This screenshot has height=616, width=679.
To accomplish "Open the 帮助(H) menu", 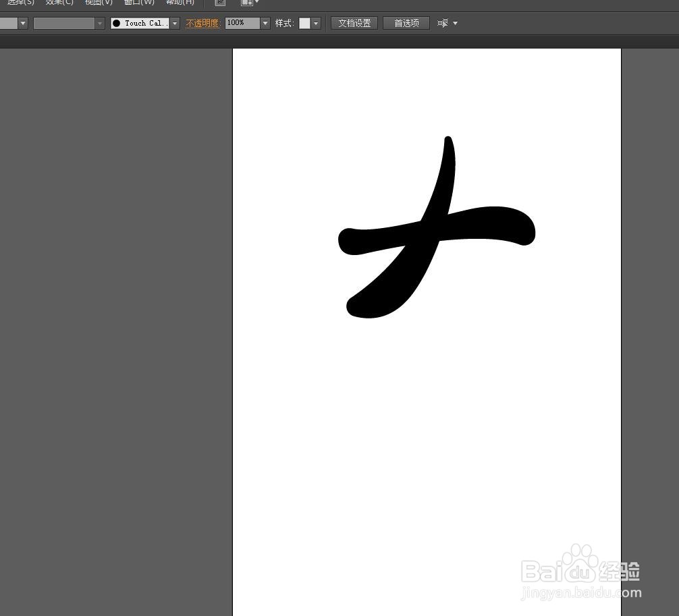I will tap(180, 2).
